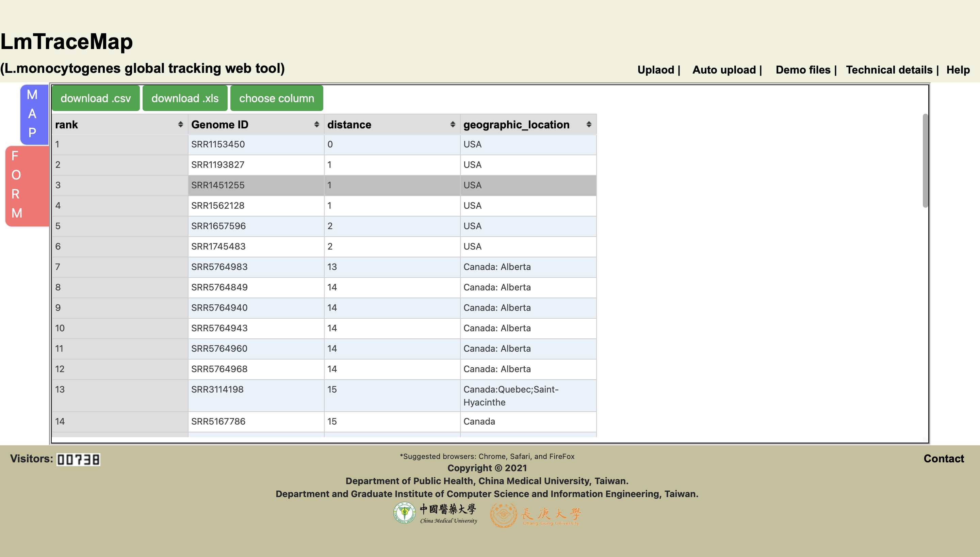
Task: Click the USA location cell for SRR1153450
Action: 528,145
